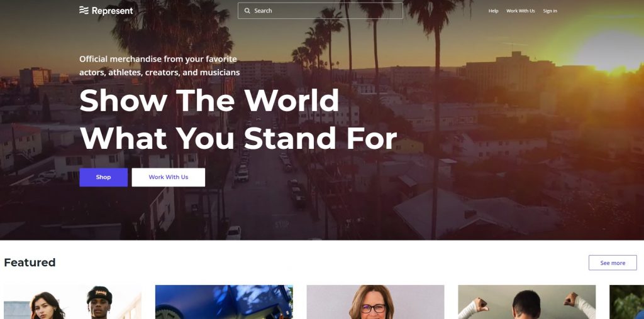
Task: Open the Help page link
Action: [493, 11]
